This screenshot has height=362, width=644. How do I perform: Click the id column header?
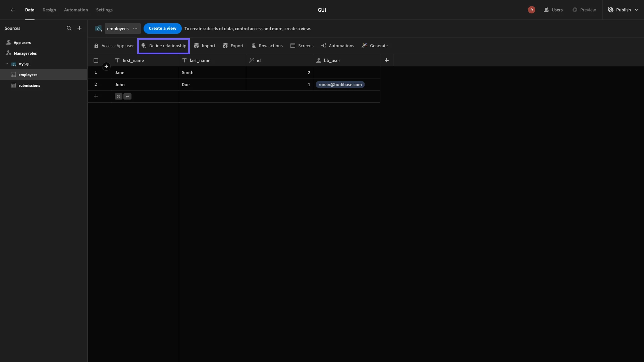[279, 61]
